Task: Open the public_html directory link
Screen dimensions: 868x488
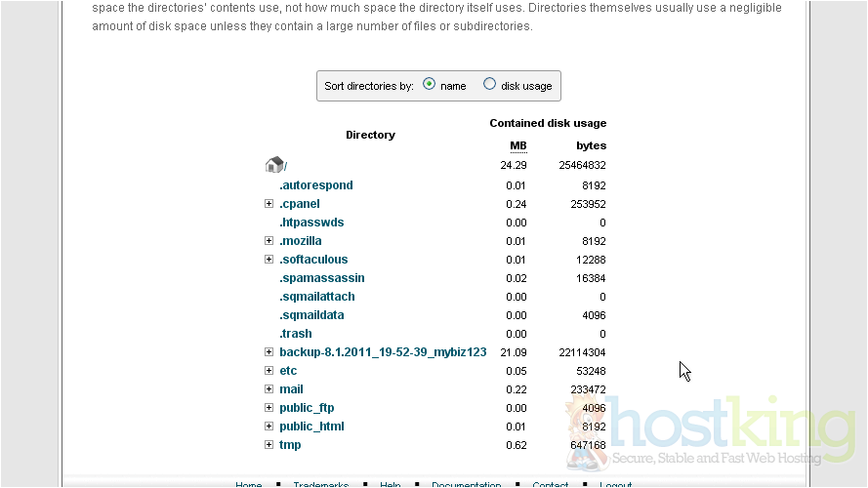Action: point(311,427)
